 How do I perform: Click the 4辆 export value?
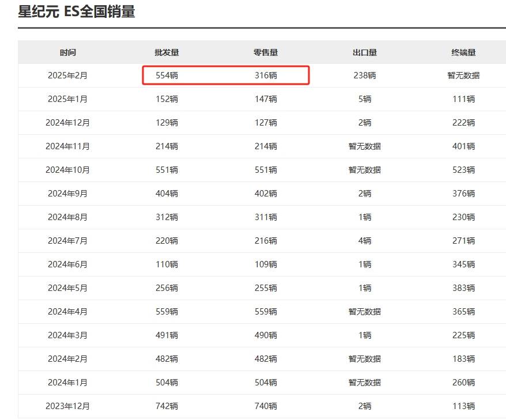click(365, 241)
